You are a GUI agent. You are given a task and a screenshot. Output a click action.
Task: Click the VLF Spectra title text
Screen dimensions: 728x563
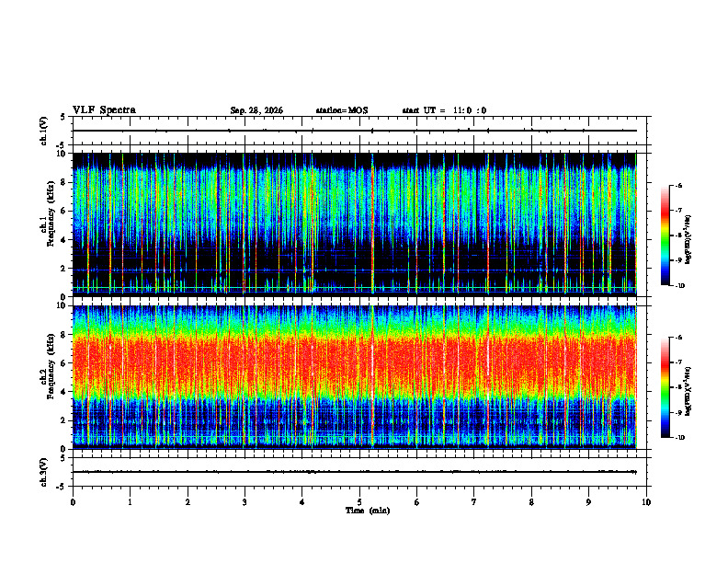tap(104, 110)
